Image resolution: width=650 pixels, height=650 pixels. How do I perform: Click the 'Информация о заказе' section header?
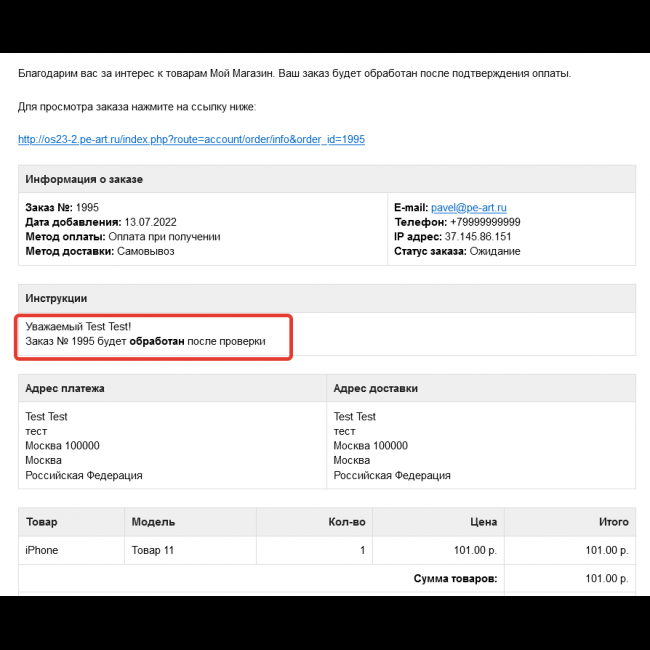tap(84, 179)
